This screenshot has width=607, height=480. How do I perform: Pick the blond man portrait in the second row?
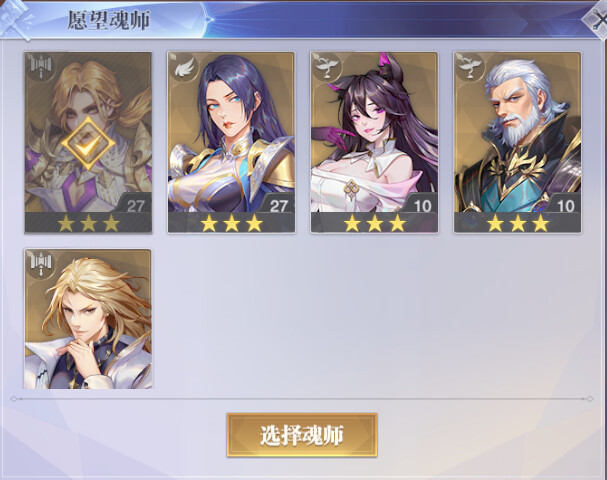pyautogui.click(x=88, y=319)
